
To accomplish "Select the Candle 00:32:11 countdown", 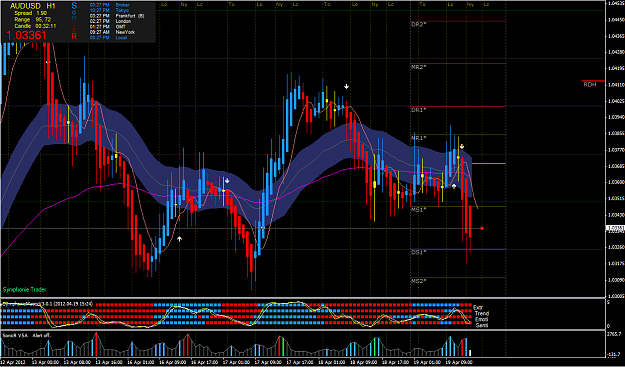I will pos(35,26).
